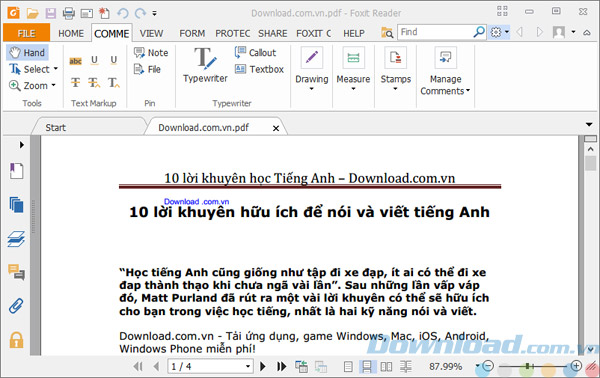The width and height of the screenshot is (600, 378).
Task: Show the Bookmarks panel in sidebar
Action: [16, 171]
